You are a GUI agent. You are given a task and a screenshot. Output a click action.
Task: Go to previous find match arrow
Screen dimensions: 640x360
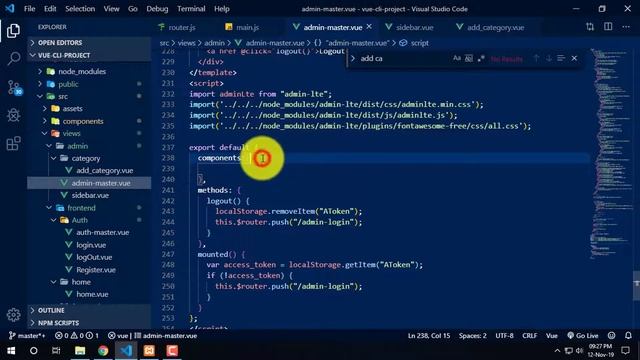536,58
